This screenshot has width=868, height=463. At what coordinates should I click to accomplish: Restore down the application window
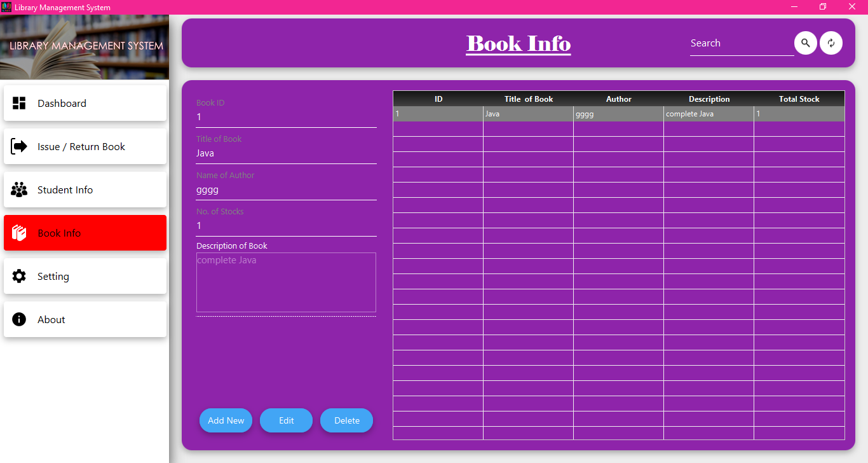pos(823,7)
